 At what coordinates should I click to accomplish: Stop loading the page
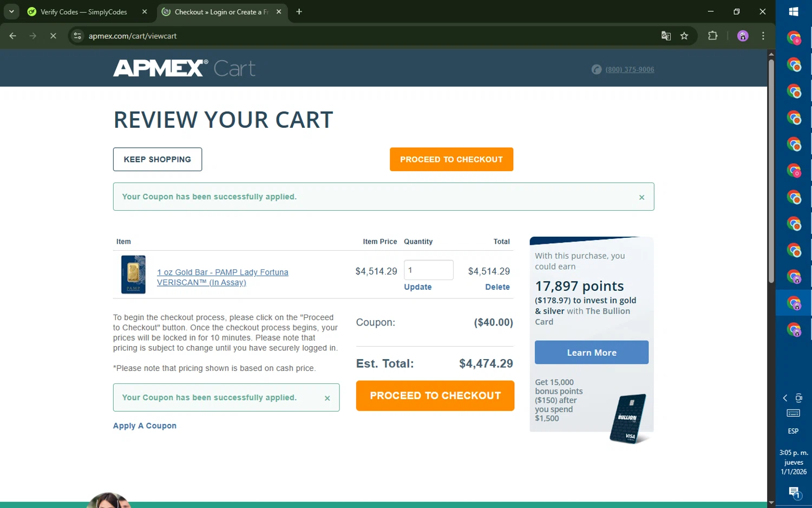pos(53,36)
